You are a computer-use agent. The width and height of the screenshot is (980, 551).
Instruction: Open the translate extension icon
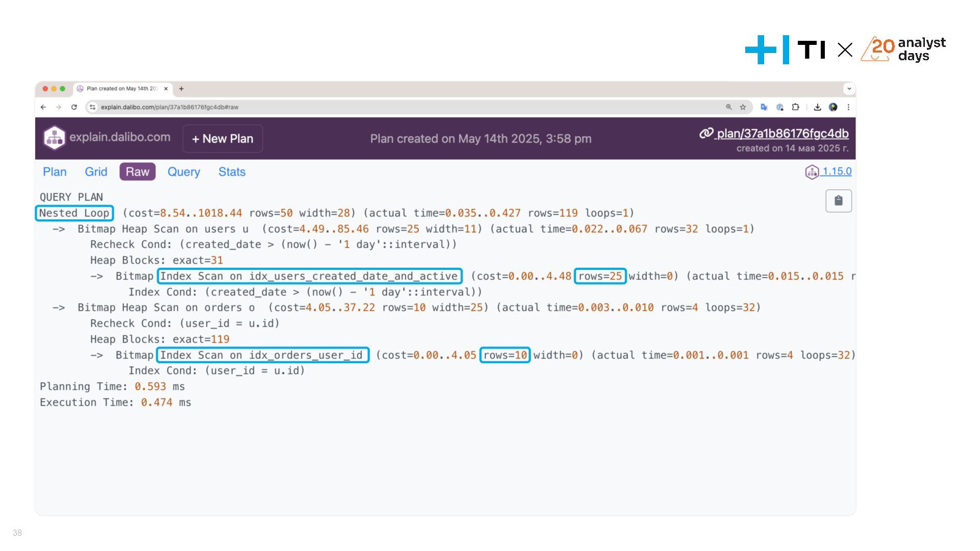tap(764, 107)
